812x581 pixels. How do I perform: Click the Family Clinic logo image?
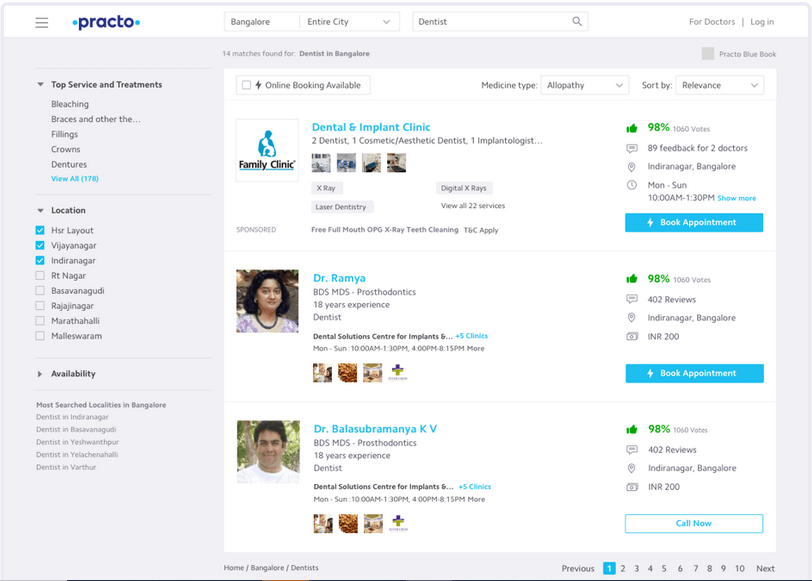[x=267, y=150]
